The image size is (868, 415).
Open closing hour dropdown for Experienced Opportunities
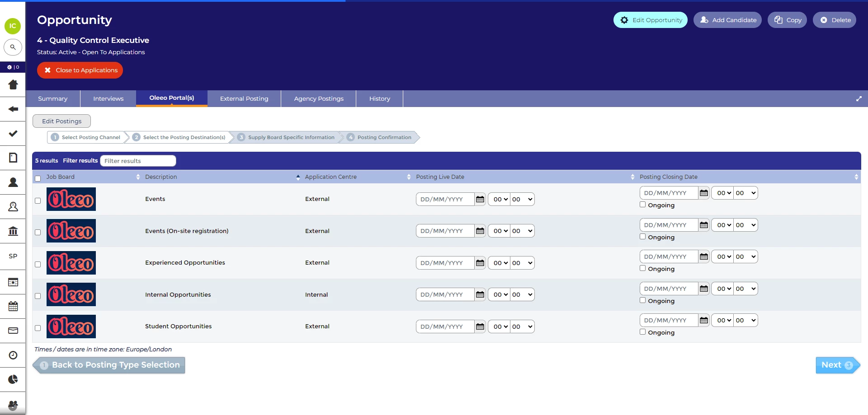pyautogui.click(x=723, y=256)
